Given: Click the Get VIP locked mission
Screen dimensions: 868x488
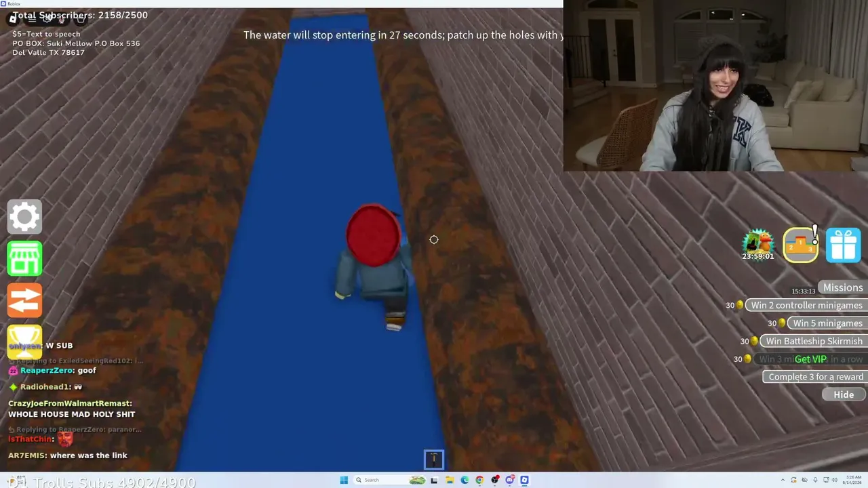Looking at the screenshot, I should tap(810, 359).
